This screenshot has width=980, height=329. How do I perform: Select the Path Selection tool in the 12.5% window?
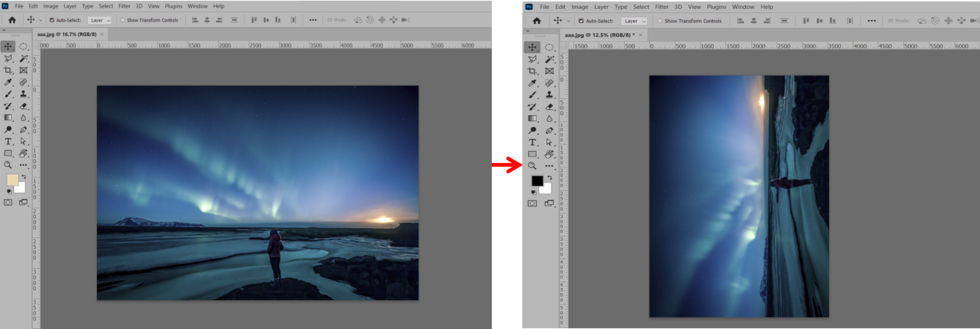pos(549,142)
